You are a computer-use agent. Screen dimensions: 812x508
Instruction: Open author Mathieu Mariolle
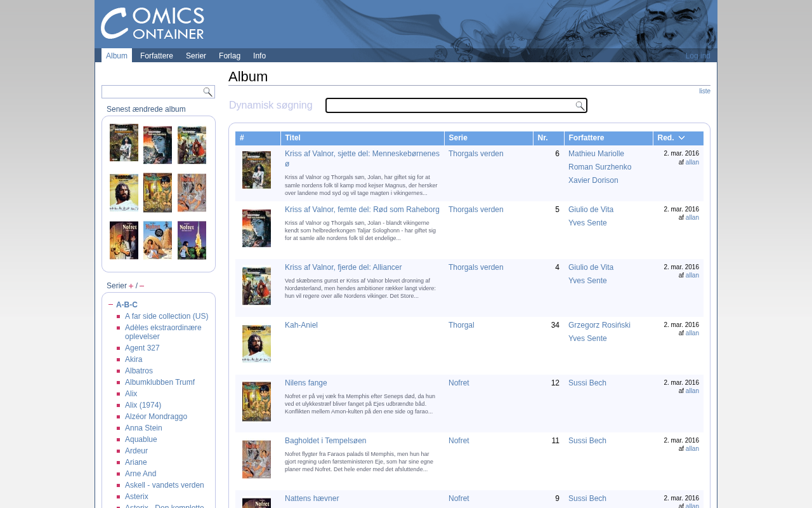[596, 154]
